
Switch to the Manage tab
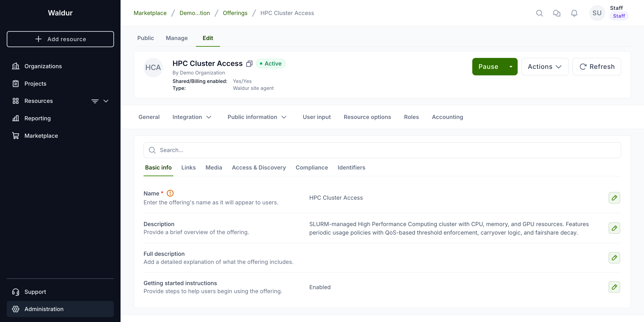point(177,38)
